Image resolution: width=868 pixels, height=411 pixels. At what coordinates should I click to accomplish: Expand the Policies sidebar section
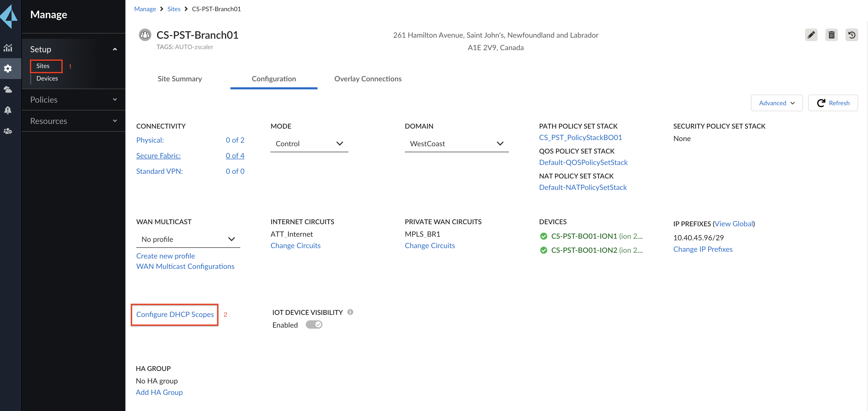point(73,100)
